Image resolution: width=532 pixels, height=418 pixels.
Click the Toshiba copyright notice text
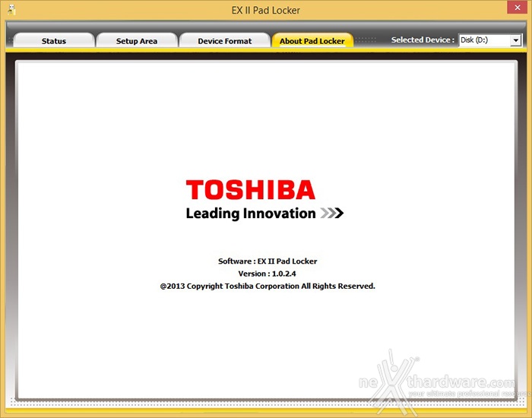pos(268,286)
